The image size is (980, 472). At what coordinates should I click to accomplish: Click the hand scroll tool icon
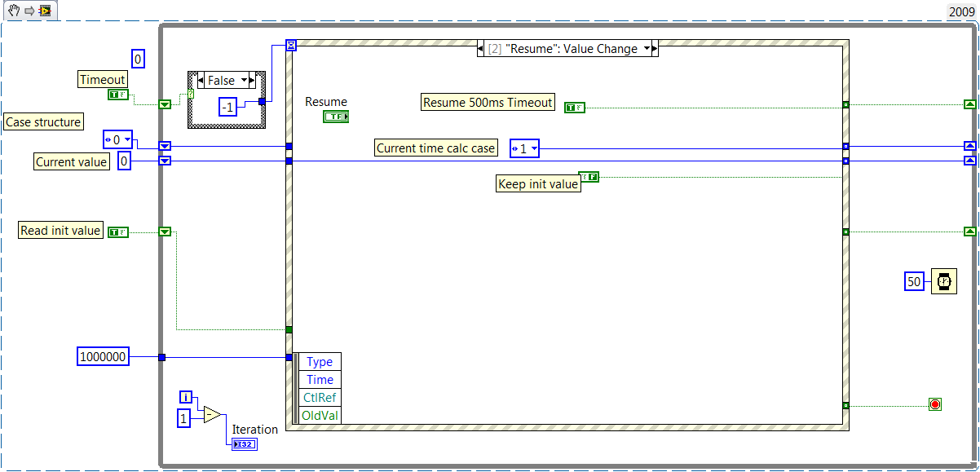point(13,11)
